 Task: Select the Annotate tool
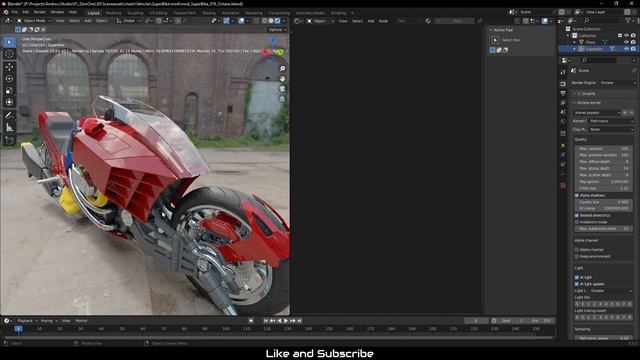[9, 116]
